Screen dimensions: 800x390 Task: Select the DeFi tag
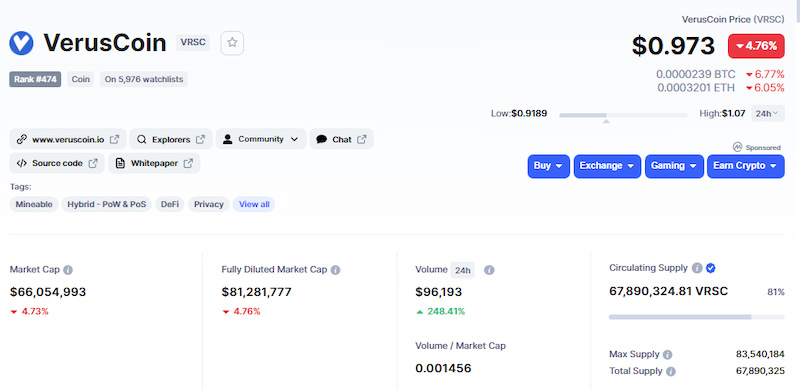[170, 204]
